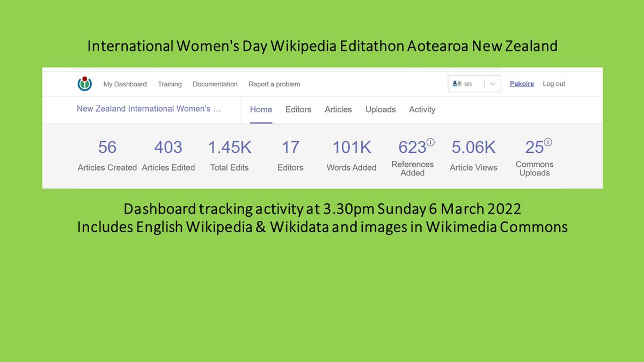Screen dimensions: 644x362
Task: Click the language translate icon
Action: (457, 84)
